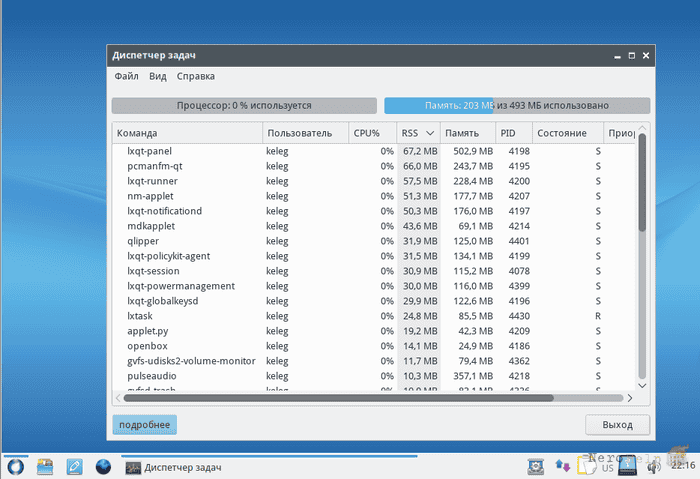Screen dimensions: 700x479
Task: Click the horizontal scrollbar thumb
Action: [338, 398]
